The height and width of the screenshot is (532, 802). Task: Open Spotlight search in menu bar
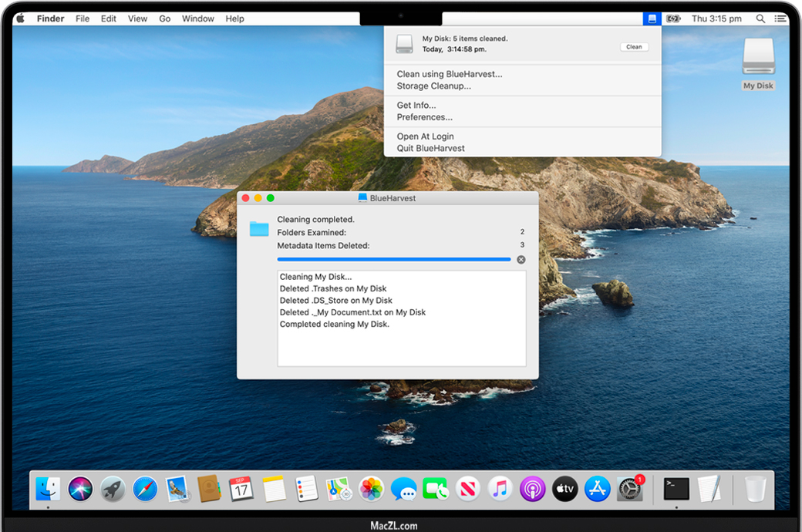[x=760, y=19]
